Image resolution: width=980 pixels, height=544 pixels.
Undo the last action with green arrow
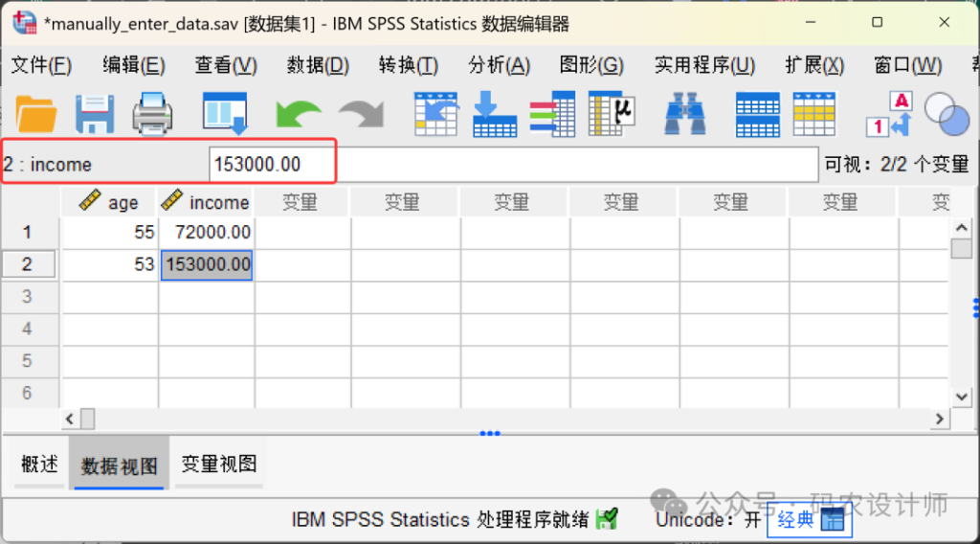click(298, 114)
